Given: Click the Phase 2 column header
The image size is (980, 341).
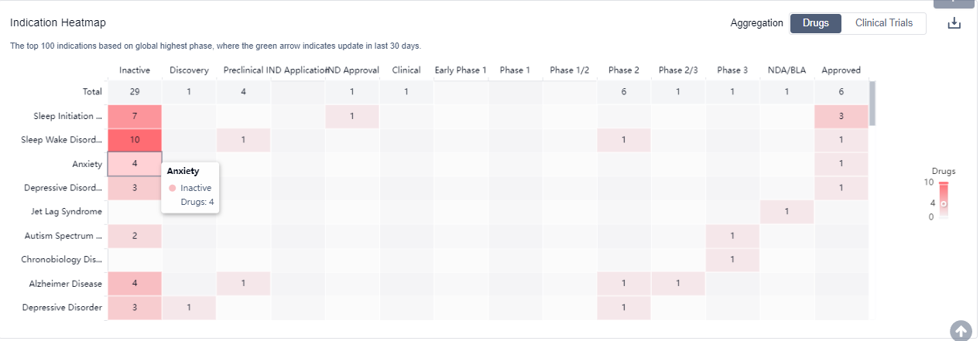Looking at the screenshot, I should pyautogui.click(x=624, y=70).
